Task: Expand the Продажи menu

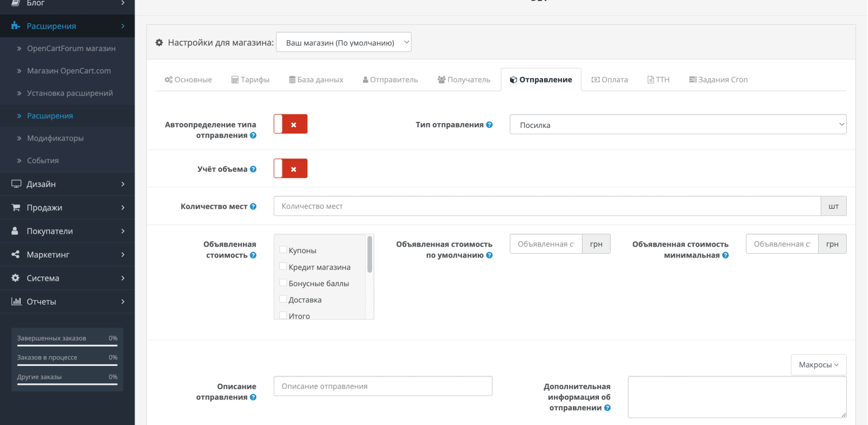Action: (x=67, y=208)
